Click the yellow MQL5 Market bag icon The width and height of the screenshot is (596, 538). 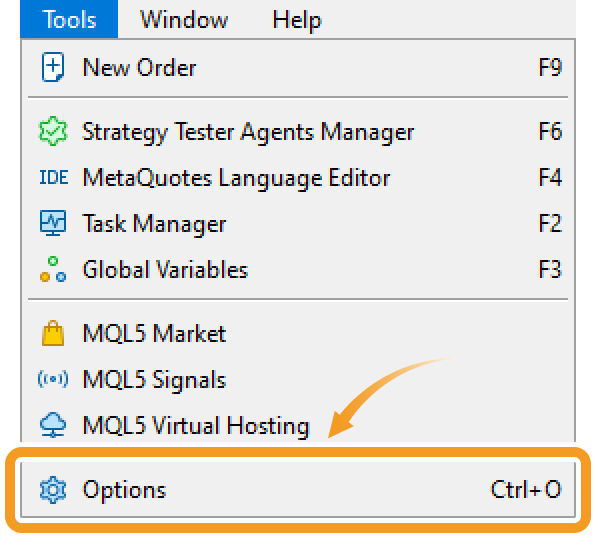point(53,333)
